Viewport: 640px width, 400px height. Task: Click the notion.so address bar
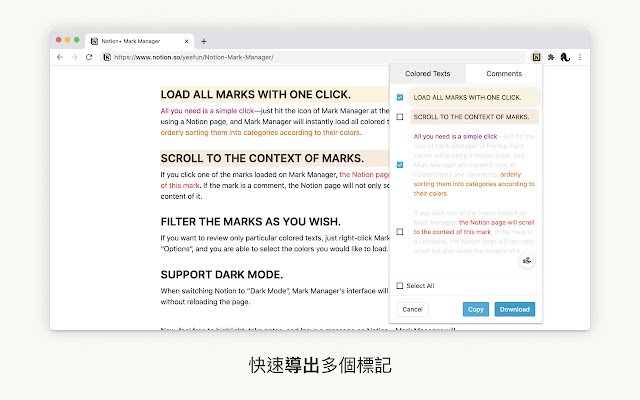[312, 57]
